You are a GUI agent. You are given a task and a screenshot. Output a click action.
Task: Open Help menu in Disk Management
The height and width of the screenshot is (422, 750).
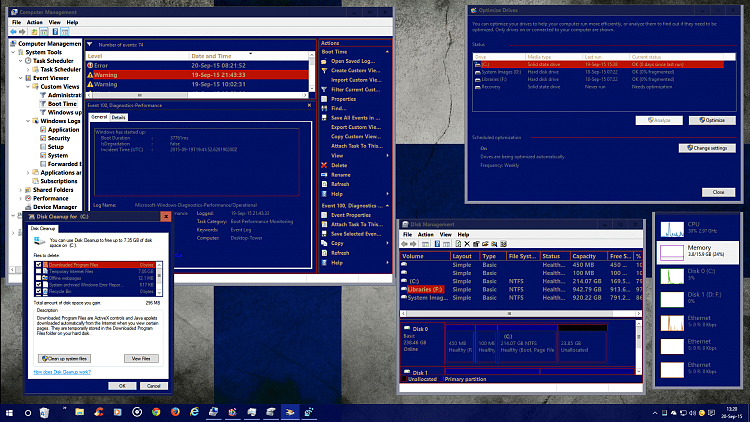tap(463, 234)
